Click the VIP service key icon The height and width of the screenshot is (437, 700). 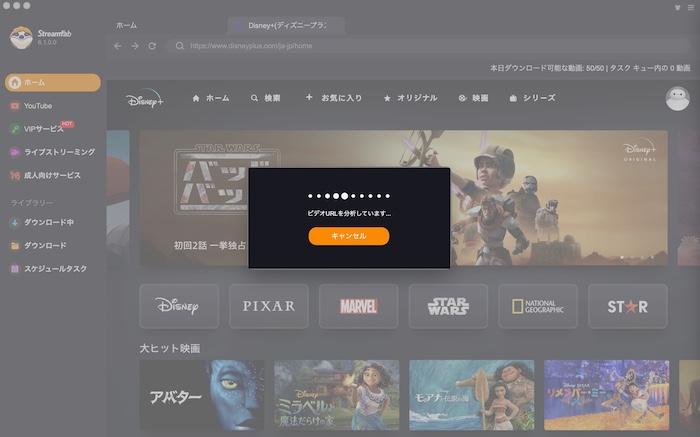click(x=15, y=129)
